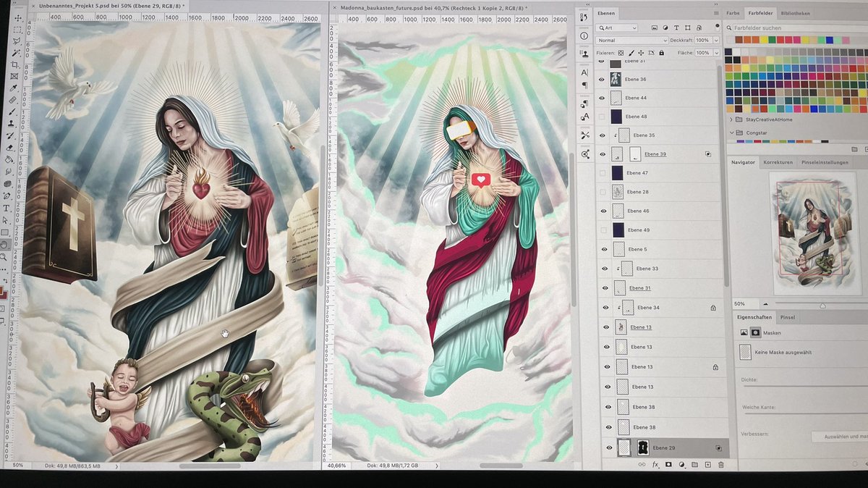
Task: Select the Brush tool
Action: click(x=12, y=112)
